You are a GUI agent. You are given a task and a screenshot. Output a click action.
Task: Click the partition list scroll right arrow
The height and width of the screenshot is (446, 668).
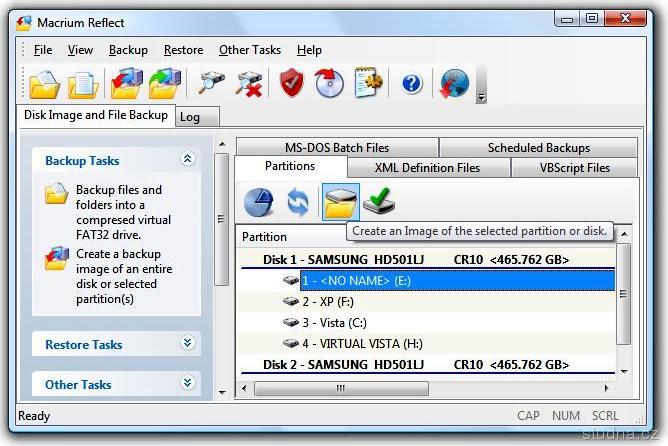606,388
